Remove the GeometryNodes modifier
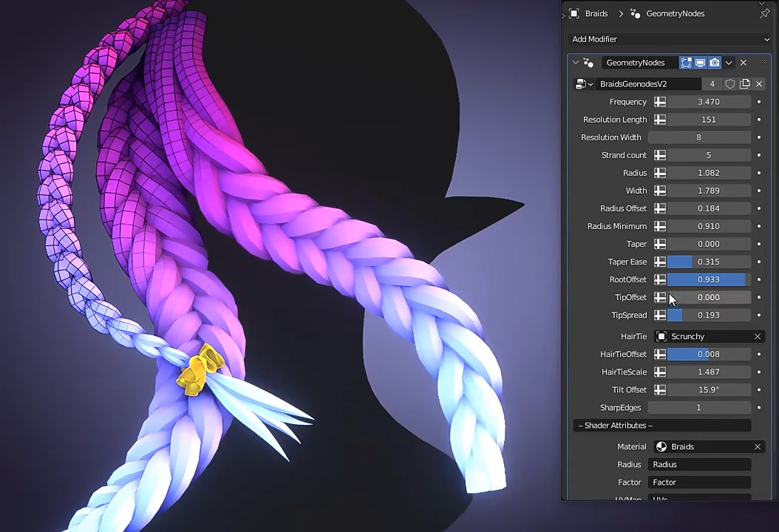Image resolution: width=779 pixels, height=532 pixels. (x=744, y=63)
